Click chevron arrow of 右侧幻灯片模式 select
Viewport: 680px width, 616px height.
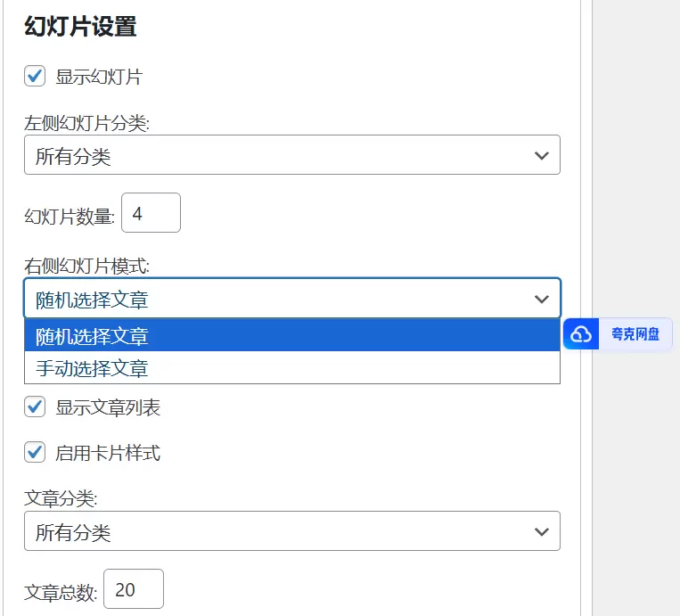click(541, 299)
